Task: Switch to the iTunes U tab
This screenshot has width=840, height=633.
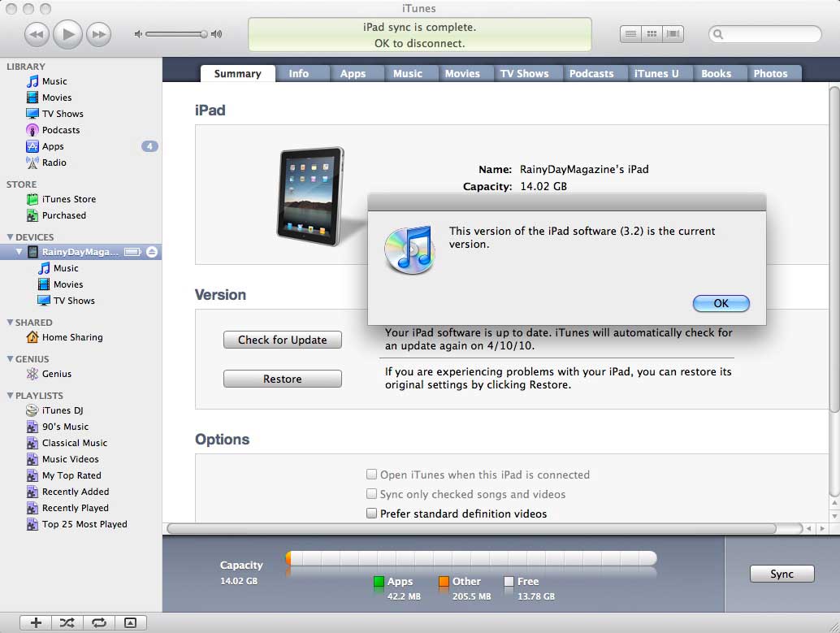Action: (656, 73)
